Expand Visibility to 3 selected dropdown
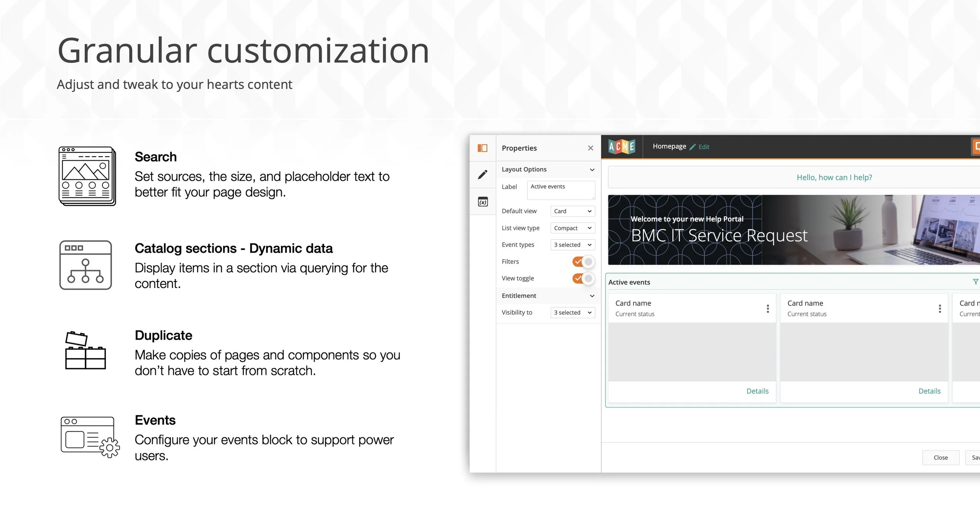Screen dimensions: 980x509 tap(572, 313)
